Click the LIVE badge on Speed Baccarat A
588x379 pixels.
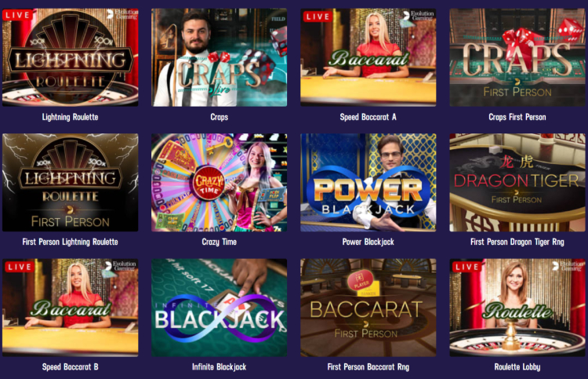[318, 16]
